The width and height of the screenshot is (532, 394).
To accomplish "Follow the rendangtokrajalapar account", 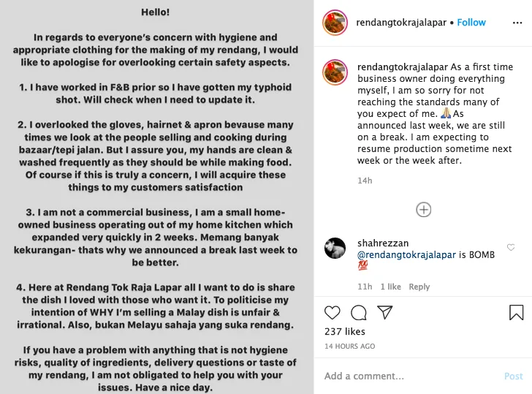I will [471, 23].
